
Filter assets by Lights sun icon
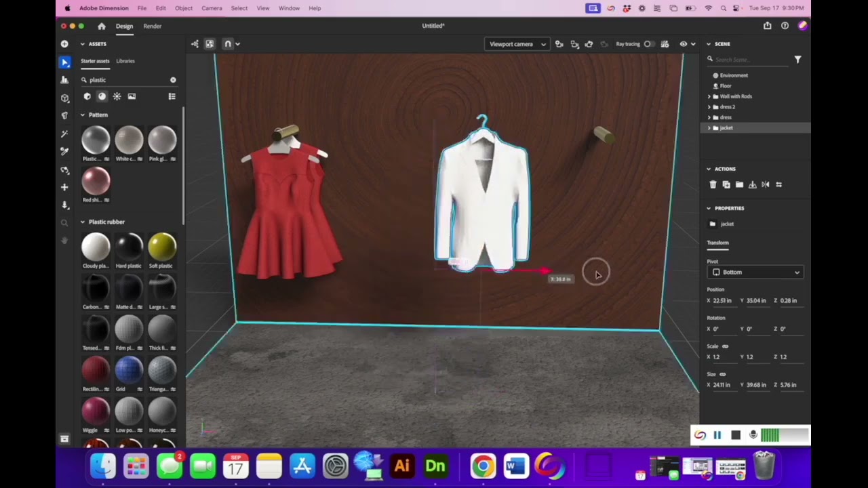[x=117, y=96]
